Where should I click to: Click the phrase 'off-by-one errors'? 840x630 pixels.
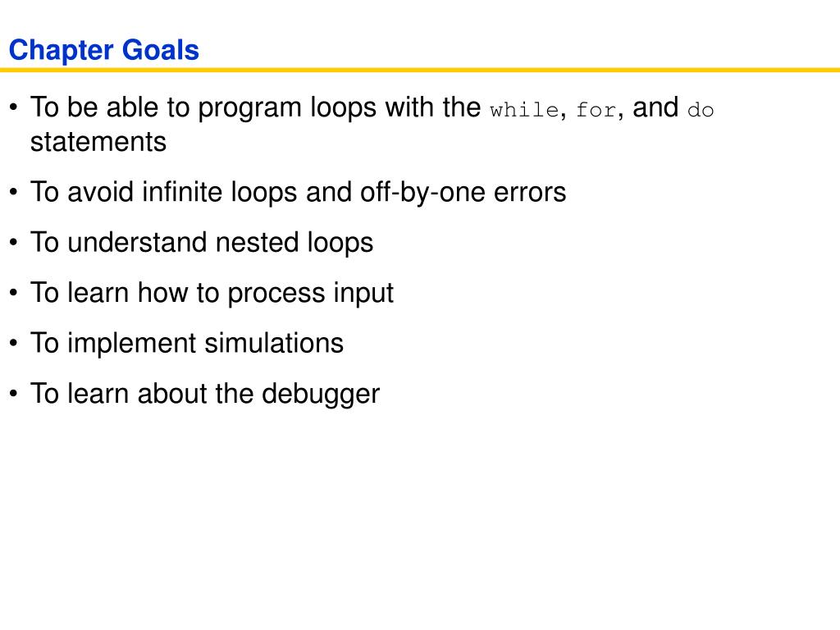(463, 192)
